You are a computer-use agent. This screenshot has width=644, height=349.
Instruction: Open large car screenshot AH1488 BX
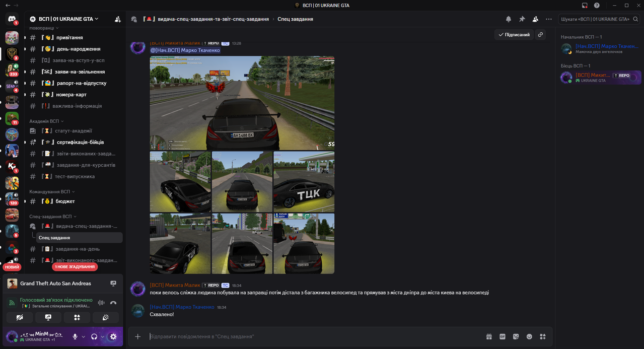click(242, 103)
